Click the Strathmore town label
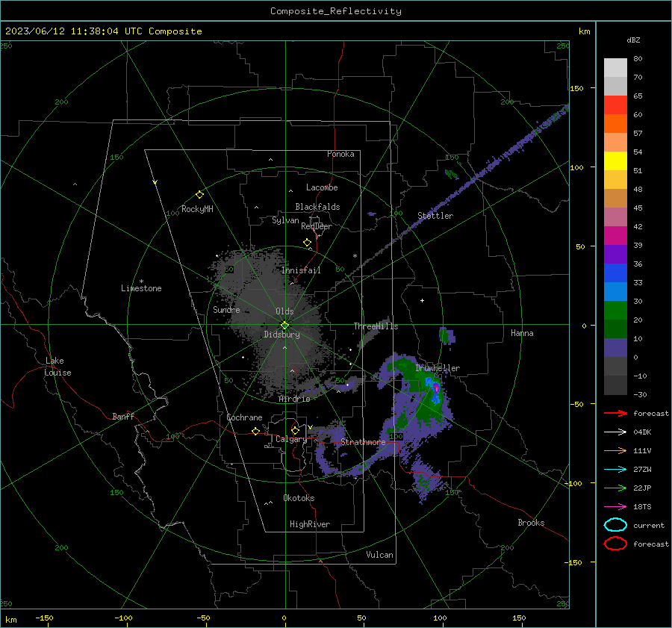 (x=363, y=442)
